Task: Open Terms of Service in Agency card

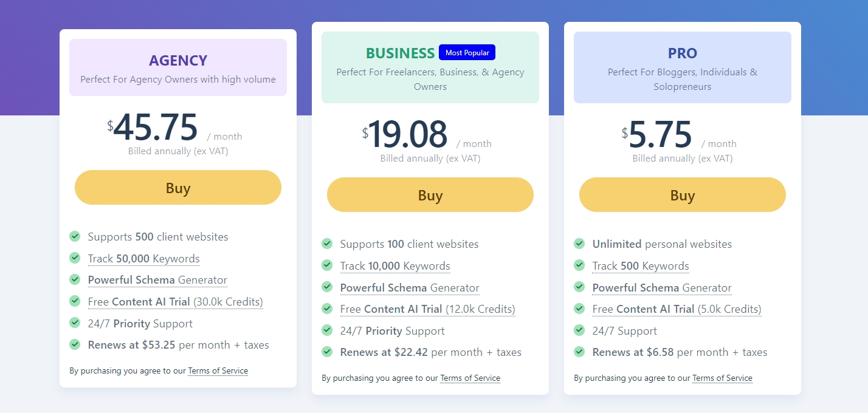Action: pyautogui.click(x=218, y=370)
